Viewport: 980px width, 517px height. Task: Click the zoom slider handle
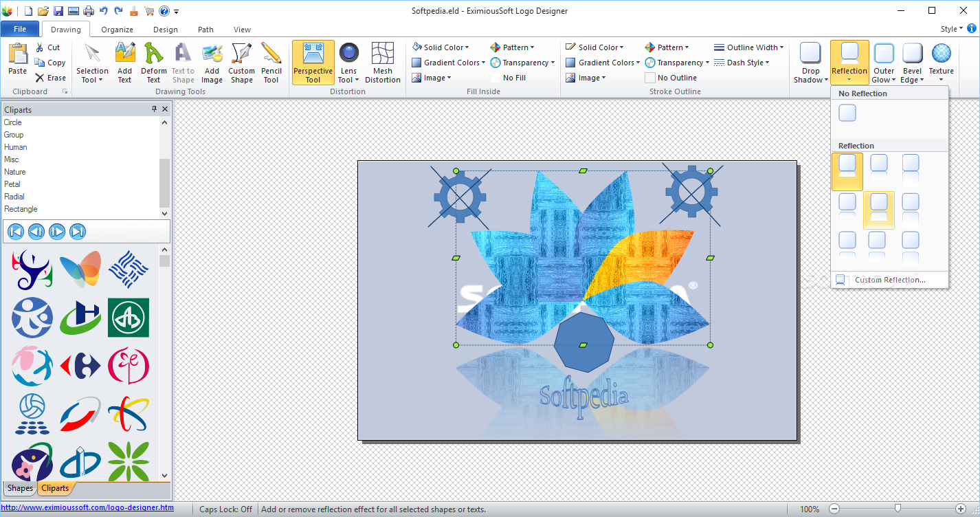point(897,509)
